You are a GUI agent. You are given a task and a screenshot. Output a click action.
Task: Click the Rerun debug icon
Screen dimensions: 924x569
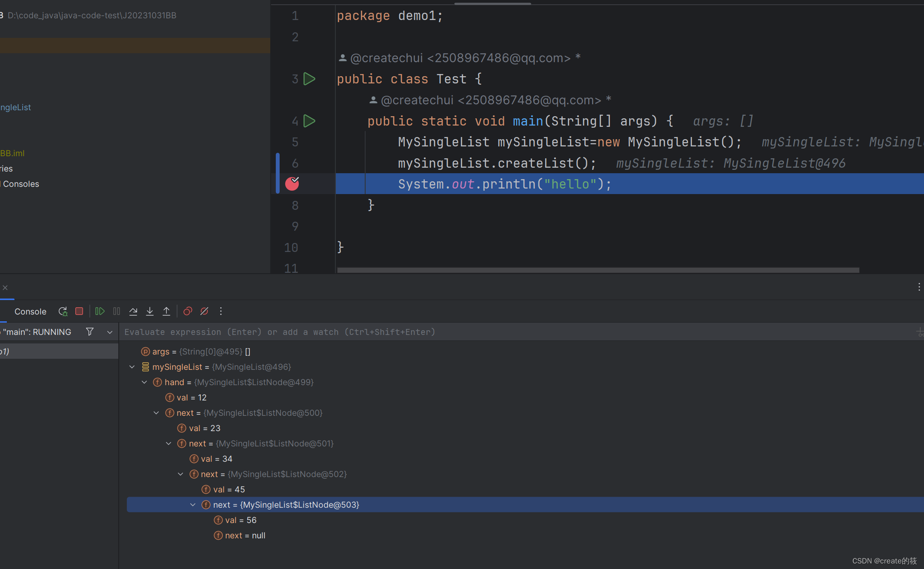pyautogui.click(x=63, y=312)
